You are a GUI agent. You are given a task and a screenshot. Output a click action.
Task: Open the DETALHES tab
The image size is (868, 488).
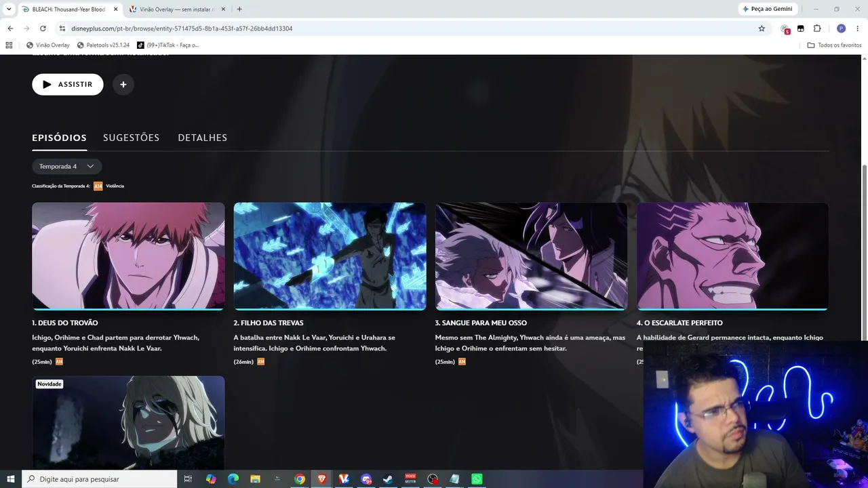click(x=202, y=138)
